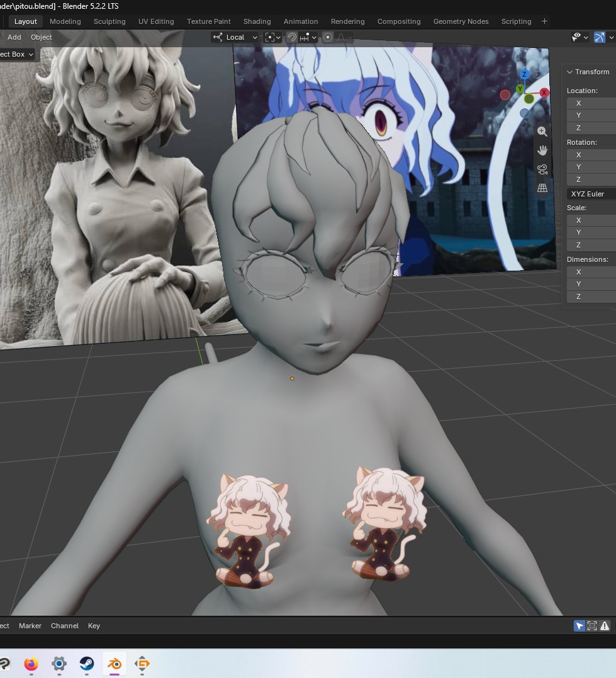Add a new workspace with plus icon
616x678 pixels.
pos(544,21)
